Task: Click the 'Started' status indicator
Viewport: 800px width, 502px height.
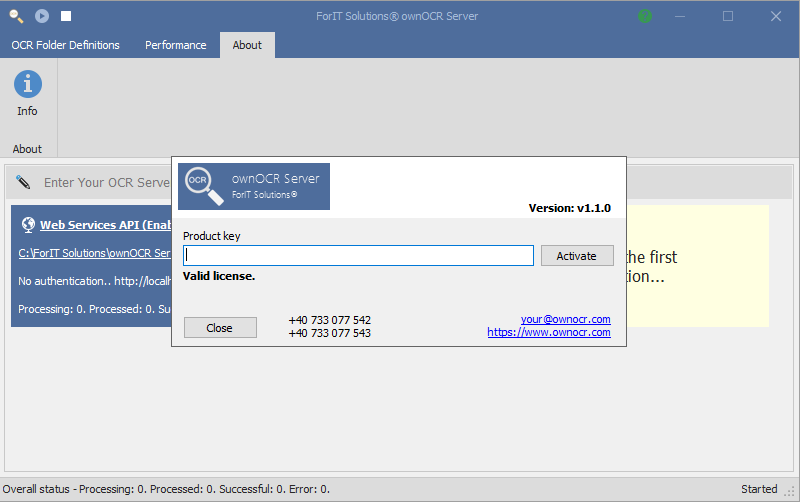Action: click(x=759, y=489)
